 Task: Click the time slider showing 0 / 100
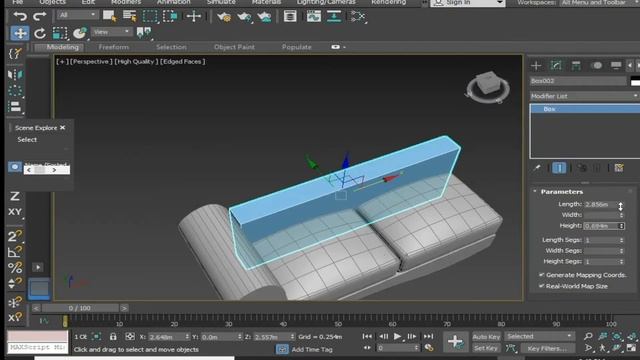coord(80,308)
